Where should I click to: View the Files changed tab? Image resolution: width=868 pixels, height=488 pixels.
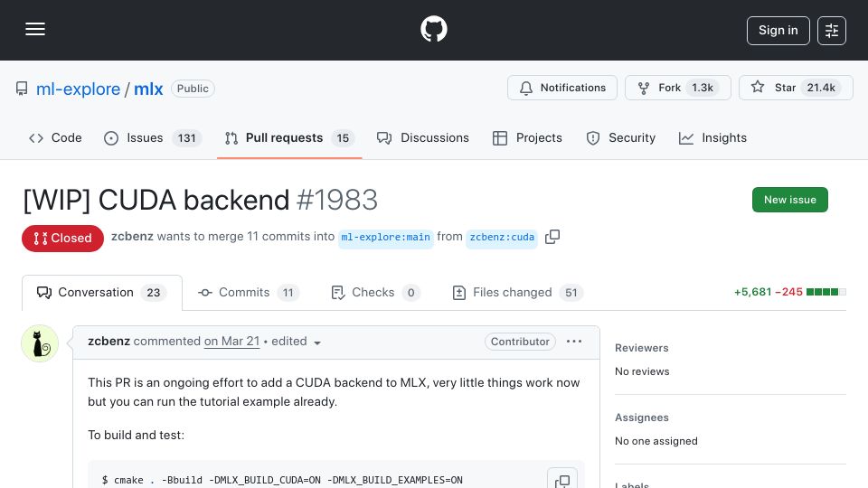point(517,293)
